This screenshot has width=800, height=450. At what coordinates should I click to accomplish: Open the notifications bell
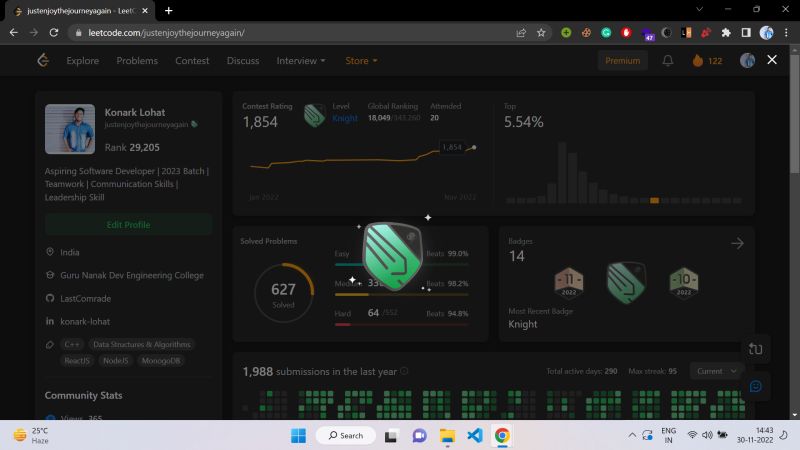(x=667, y=60)
